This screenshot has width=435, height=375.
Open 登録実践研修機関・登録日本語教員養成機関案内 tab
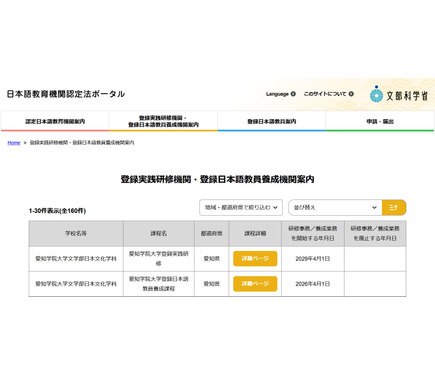[163, 121]
